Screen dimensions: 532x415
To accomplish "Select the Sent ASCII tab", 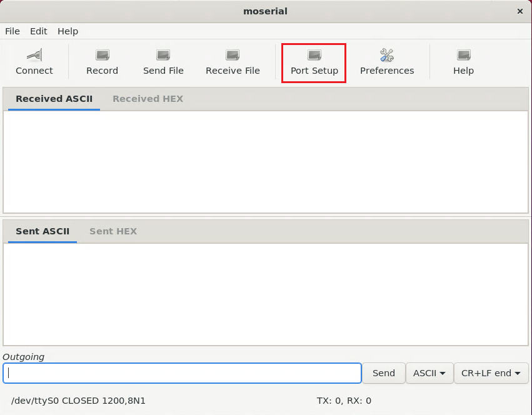I will click(43, 231).
